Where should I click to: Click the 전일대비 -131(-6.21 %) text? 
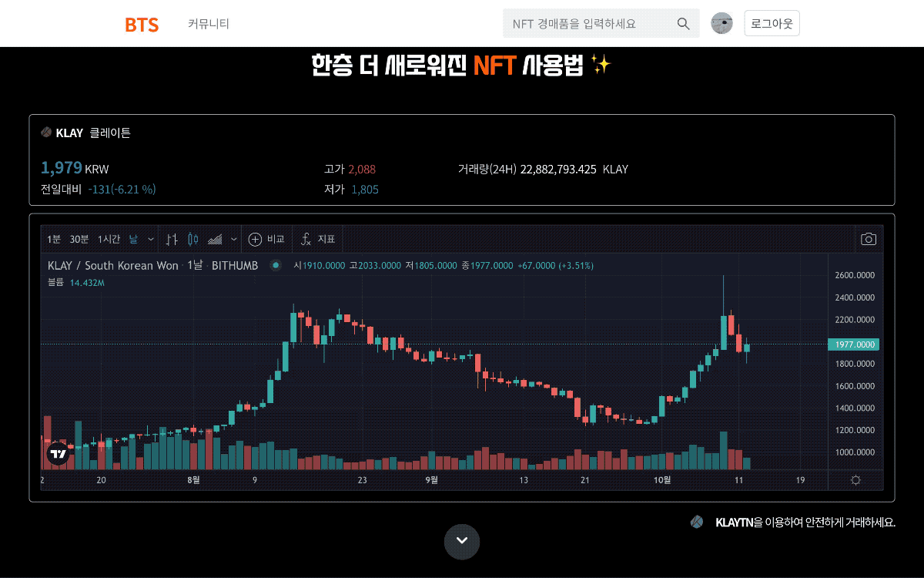point(98,189)
